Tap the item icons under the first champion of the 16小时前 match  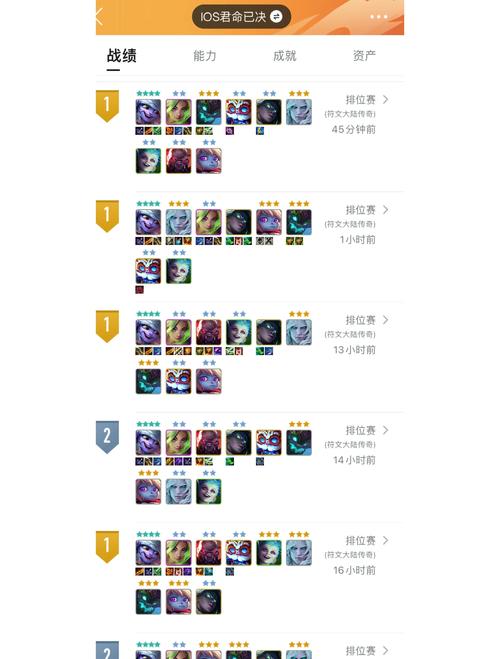[x=148, y=572]
